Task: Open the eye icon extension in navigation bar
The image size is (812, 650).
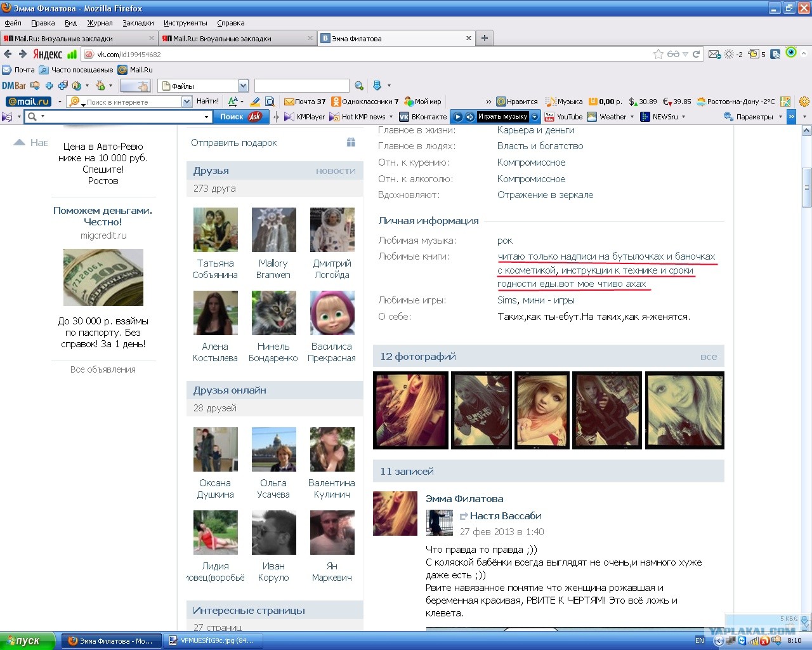Action: [791, 53]
